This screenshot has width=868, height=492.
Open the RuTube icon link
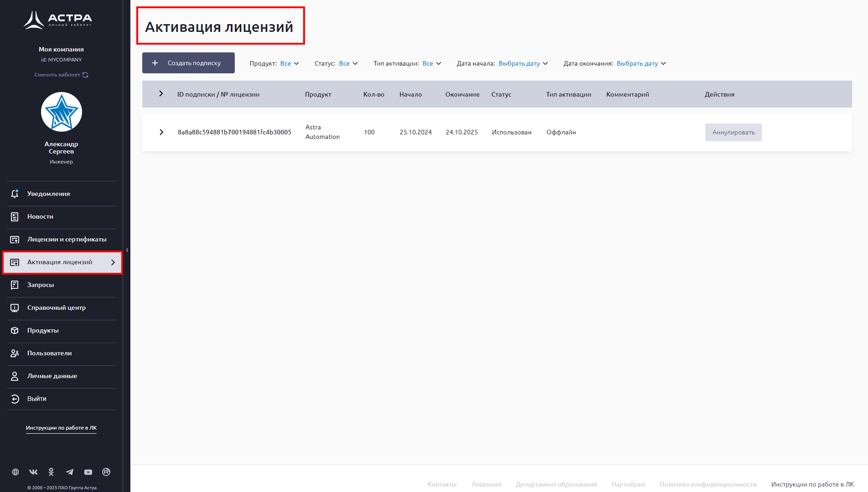click(106, 472)
